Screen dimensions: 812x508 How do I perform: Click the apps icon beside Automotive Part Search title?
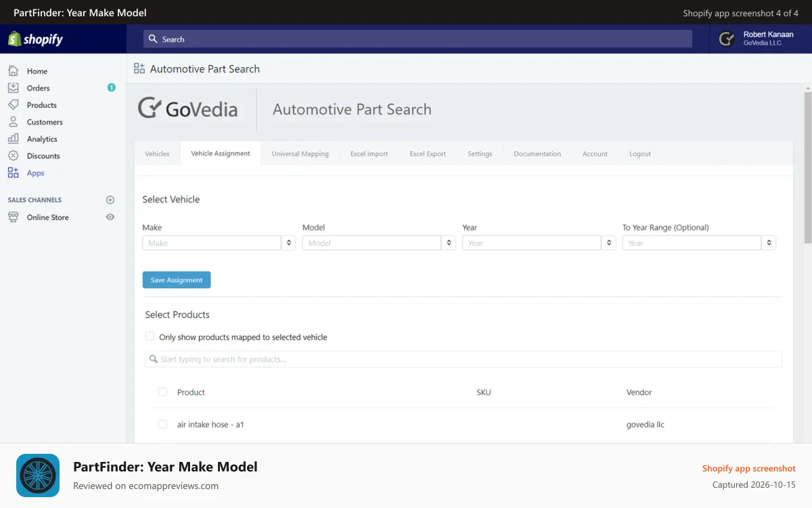139,68
